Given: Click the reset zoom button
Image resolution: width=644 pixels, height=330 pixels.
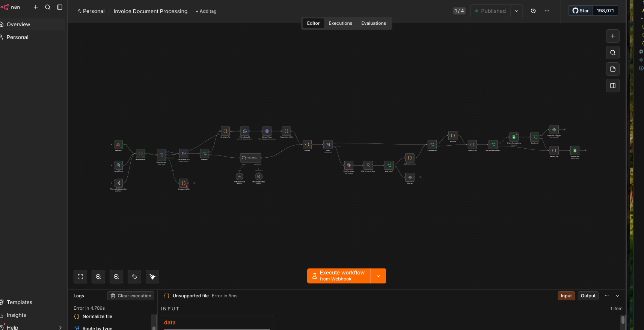Looking at the screenshot, I should [134, 277].
